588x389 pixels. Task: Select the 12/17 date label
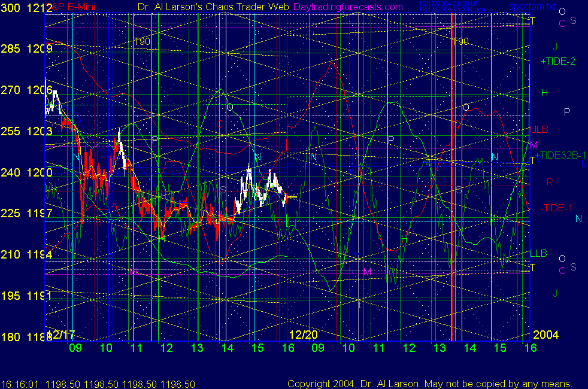62,335
